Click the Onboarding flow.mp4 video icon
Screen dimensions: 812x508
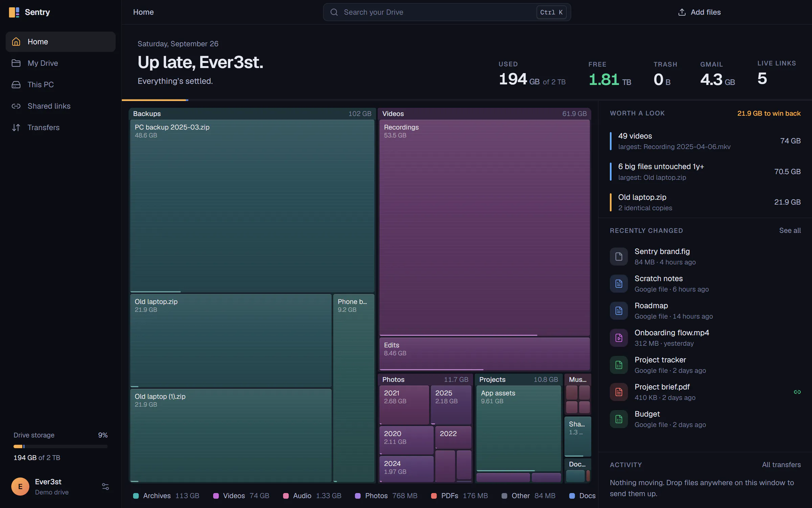coord(618,338)
